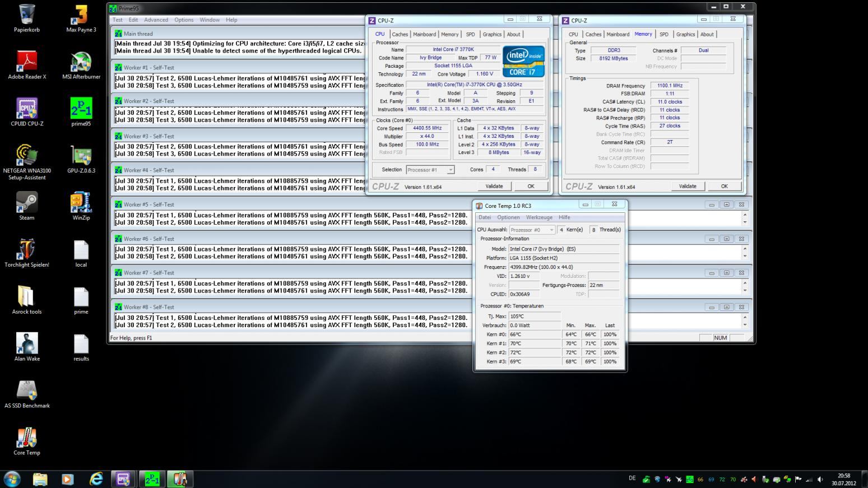Screen dimensions: 868x488
Task: Open Adobe Reader X desktop icon
Action: (27, 65)
